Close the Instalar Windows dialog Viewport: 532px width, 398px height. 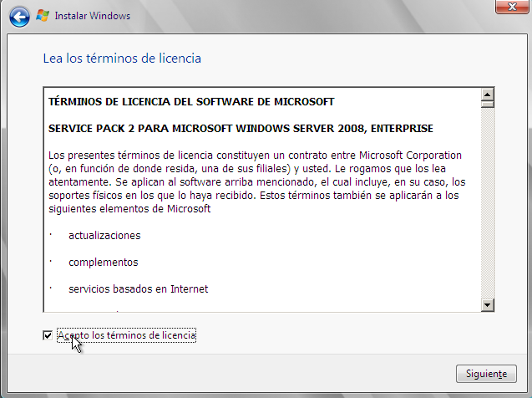tap(509, 8)
